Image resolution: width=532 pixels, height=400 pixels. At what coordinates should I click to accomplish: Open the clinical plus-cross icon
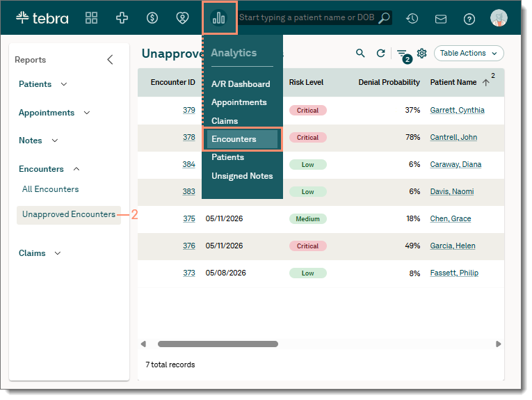click(x=122, y=17)
